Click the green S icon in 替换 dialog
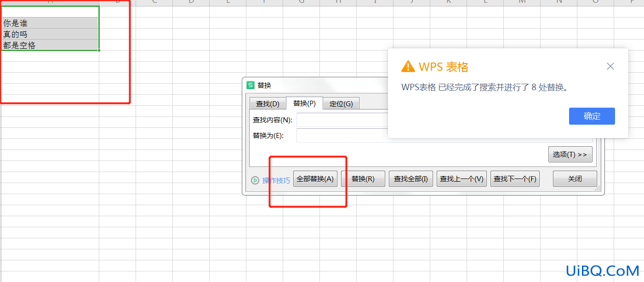The width and height of the screenshot is (644, 282). (x=251, y=85)
